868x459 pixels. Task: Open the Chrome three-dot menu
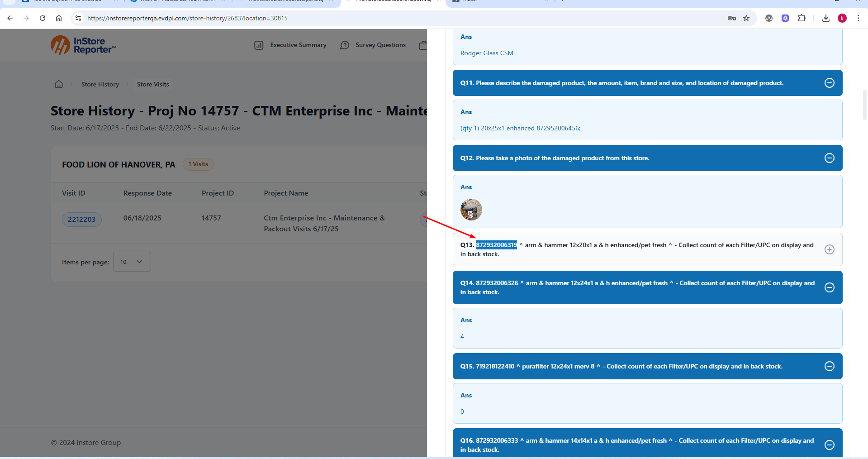(858, 18)
